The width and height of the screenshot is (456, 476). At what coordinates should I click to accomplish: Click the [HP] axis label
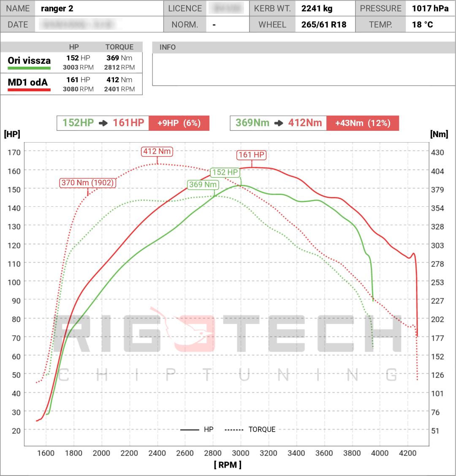tap(12, 134)
